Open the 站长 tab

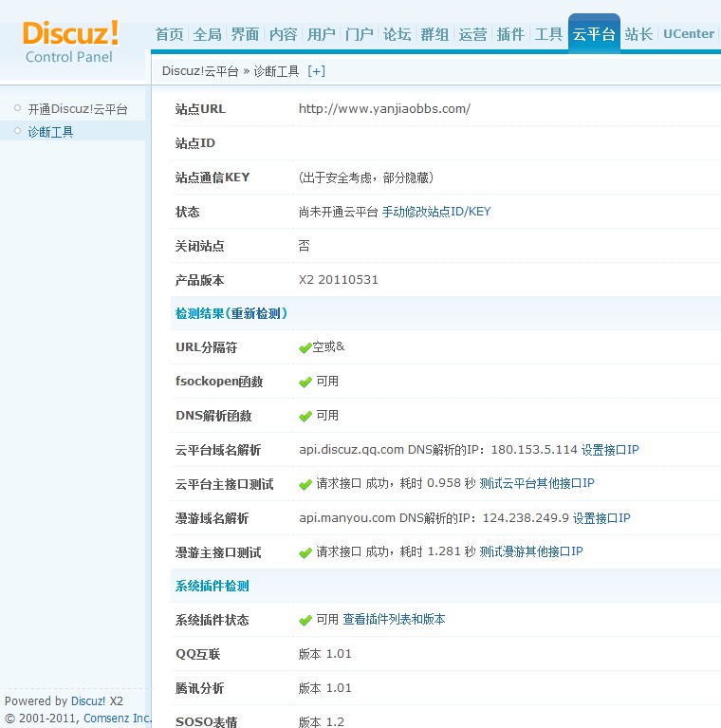coord(638,34)
